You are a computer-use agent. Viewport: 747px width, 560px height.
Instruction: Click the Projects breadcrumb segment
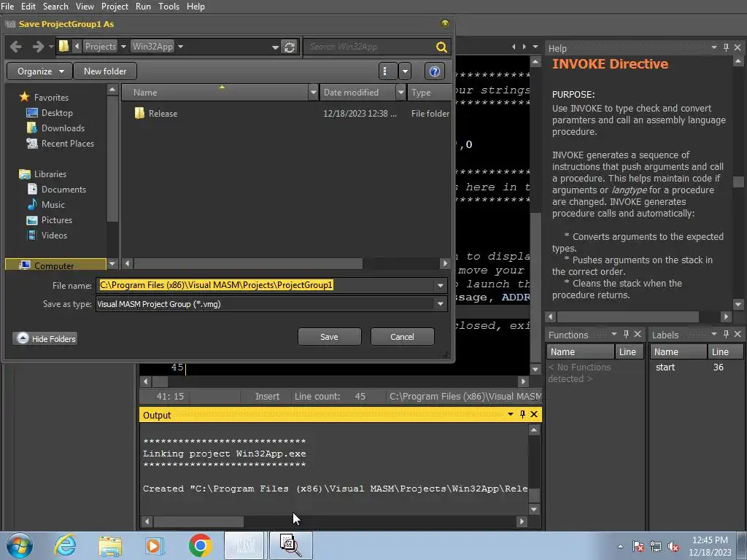click(x=100, y=47)
